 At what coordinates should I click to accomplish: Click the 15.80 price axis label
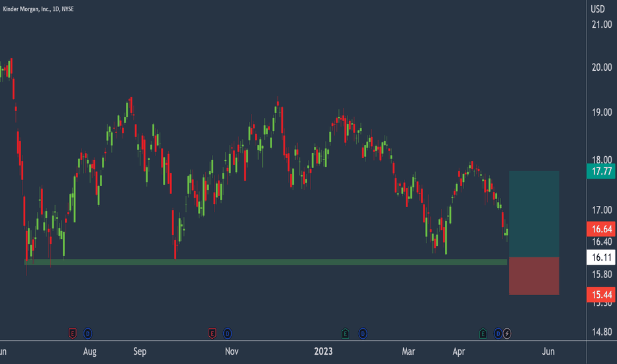pos(602,274)
